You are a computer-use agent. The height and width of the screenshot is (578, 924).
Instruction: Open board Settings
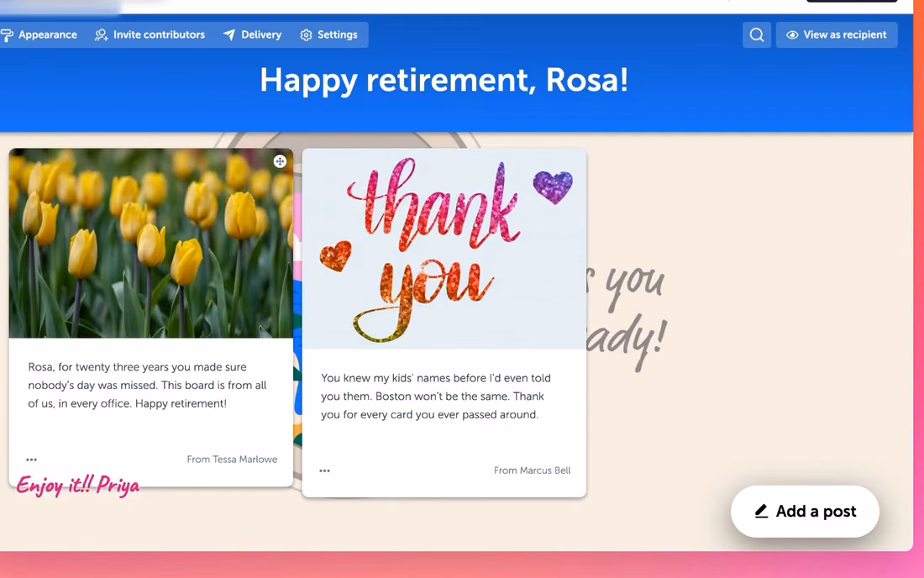(x=328, y=34)
